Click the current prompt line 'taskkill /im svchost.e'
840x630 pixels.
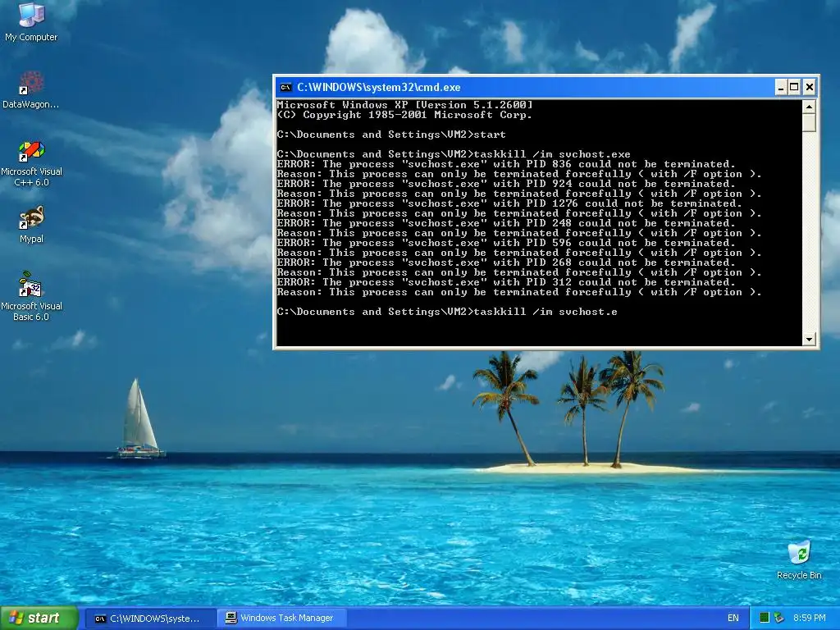tap(447, 312)
